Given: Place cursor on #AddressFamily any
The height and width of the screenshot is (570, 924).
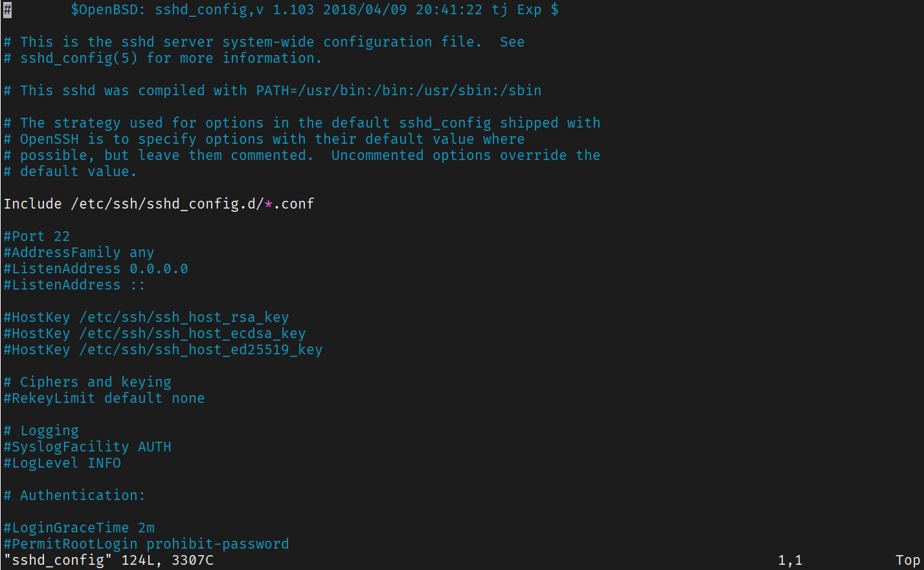Looking at the screenshot, I should (x=78, y=253).
